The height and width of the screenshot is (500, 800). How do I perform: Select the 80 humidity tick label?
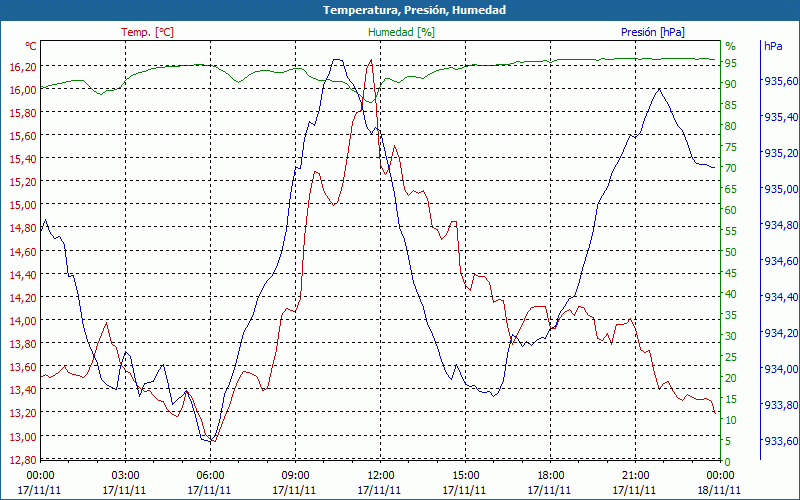pos(731,126)
